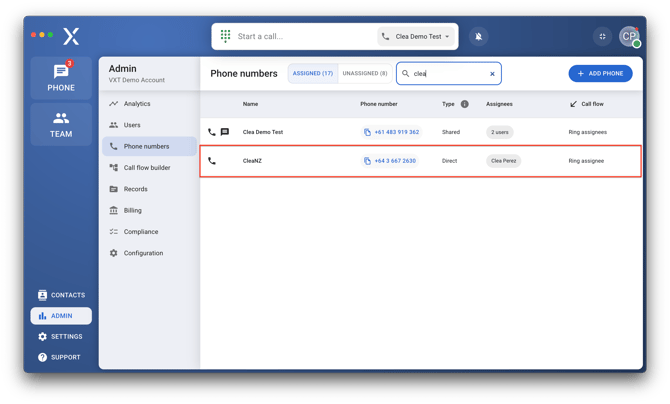Open the Team section in sidebar

point(61,125)
